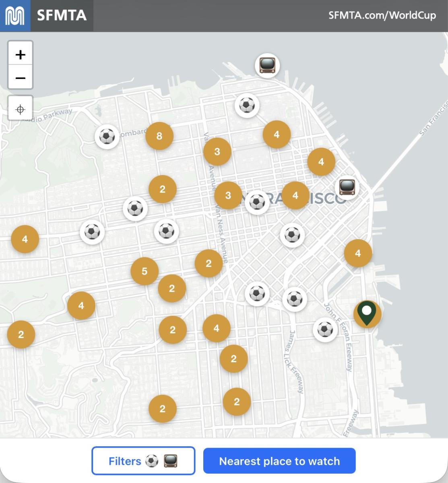Expand cluster 4 below the North Beach soccer marker
Image resolution: width=448 pixels, height=483 pixels.
[277, 134]
